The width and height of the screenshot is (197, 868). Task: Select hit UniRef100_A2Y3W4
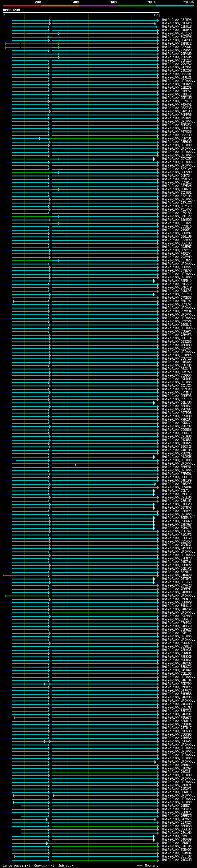176,47
